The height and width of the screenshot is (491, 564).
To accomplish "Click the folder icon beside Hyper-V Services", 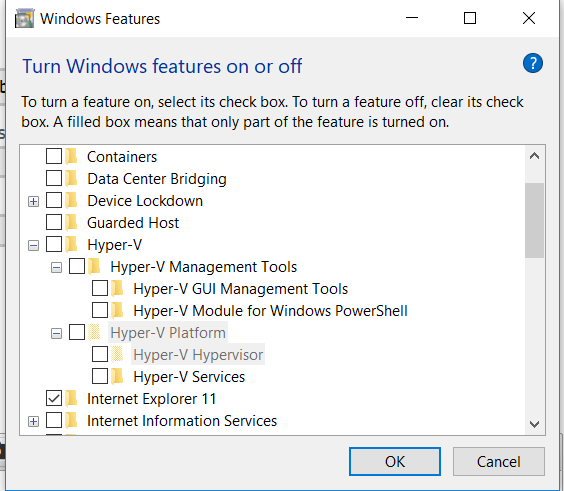I will [118, 376].
